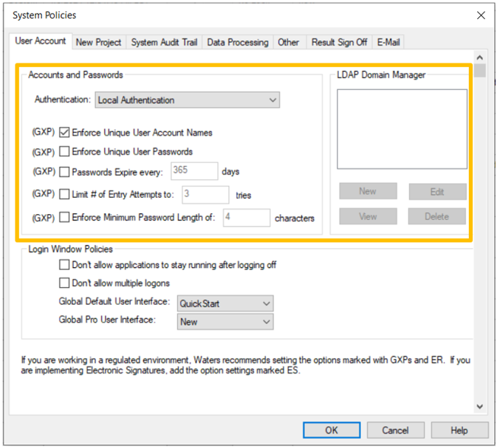Expand the Authentication dropdown

click(x=187, y=100)
